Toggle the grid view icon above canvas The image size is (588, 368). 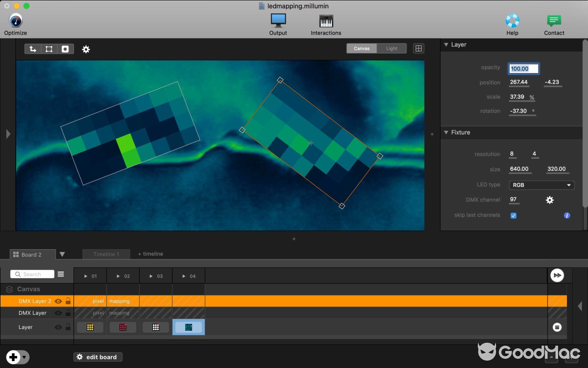point(418,48)
